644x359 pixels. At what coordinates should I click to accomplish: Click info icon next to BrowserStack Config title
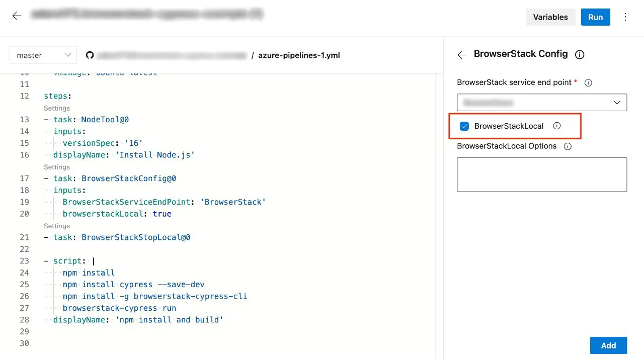click(x=580, y=55)
